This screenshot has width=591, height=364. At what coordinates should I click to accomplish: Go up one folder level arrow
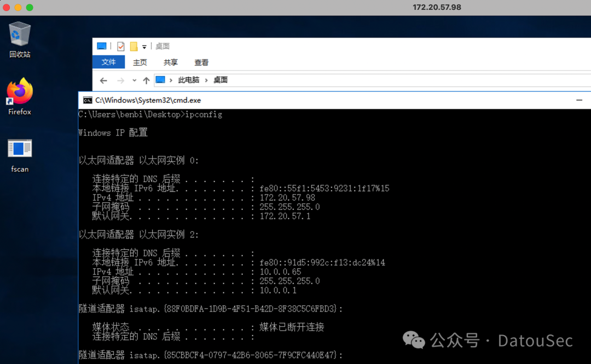[x=146, y=80]
